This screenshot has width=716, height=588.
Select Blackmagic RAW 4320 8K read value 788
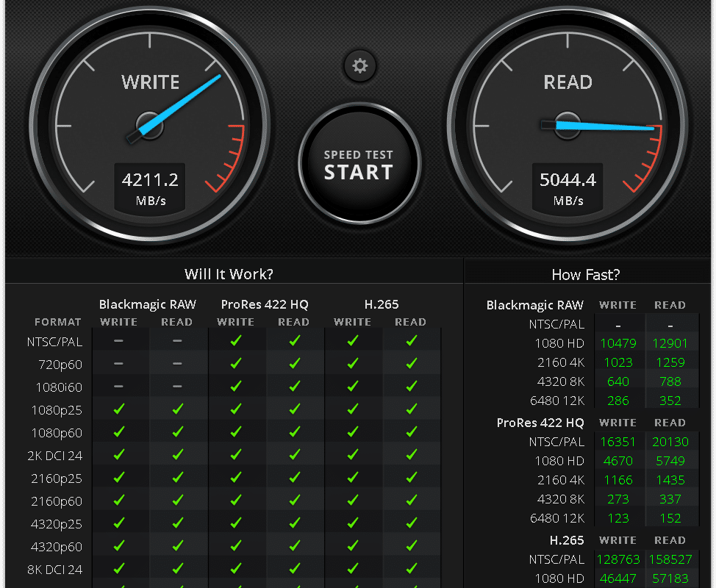[670, 381]
